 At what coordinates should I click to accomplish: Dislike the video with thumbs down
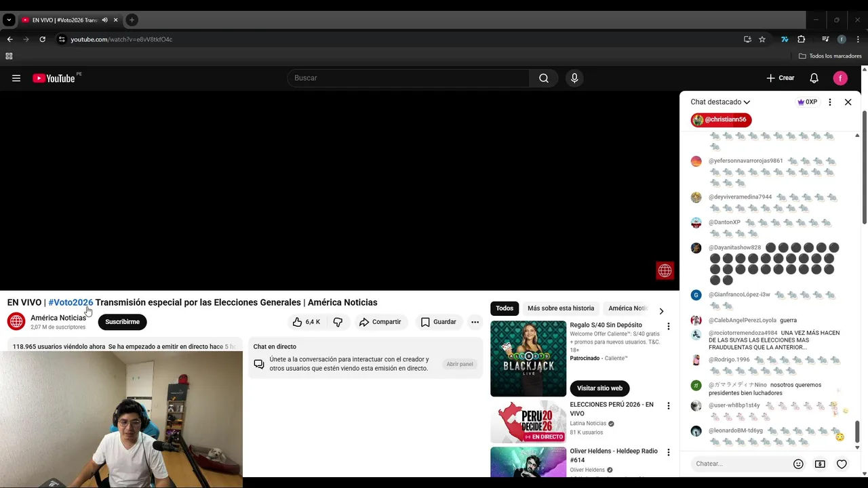click(x=338, y=322)
